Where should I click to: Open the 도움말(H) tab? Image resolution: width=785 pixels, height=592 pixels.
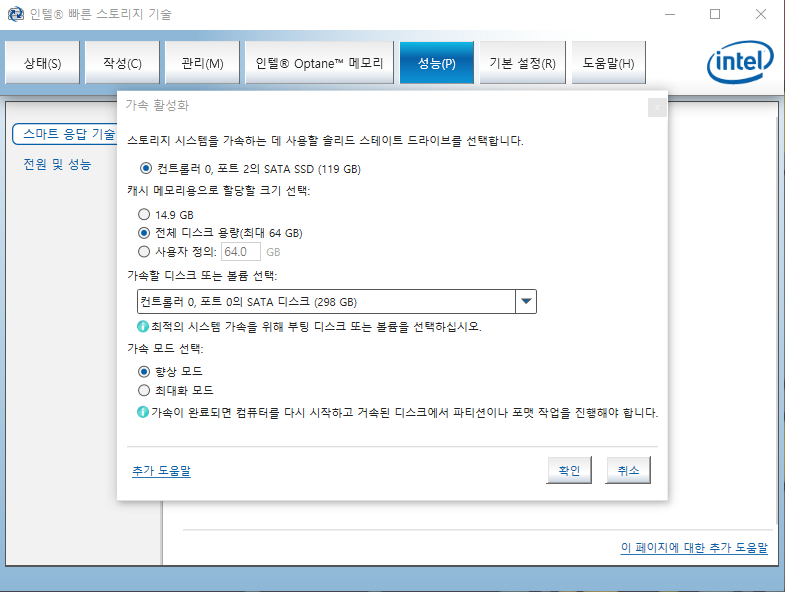tap(608, 63)
